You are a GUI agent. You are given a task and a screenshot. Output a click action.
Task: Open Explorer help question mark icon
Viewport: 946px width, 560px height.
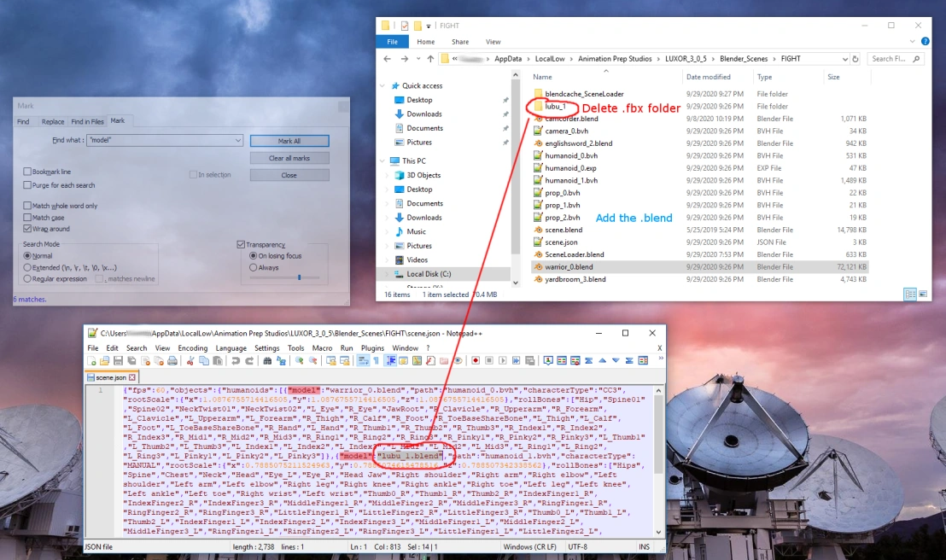click(925, 42)
